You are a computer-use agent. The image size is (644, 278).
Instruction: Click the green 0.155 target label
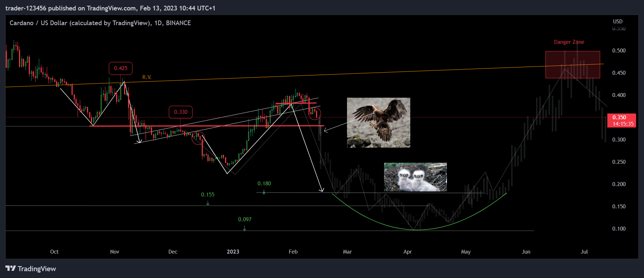208,195
